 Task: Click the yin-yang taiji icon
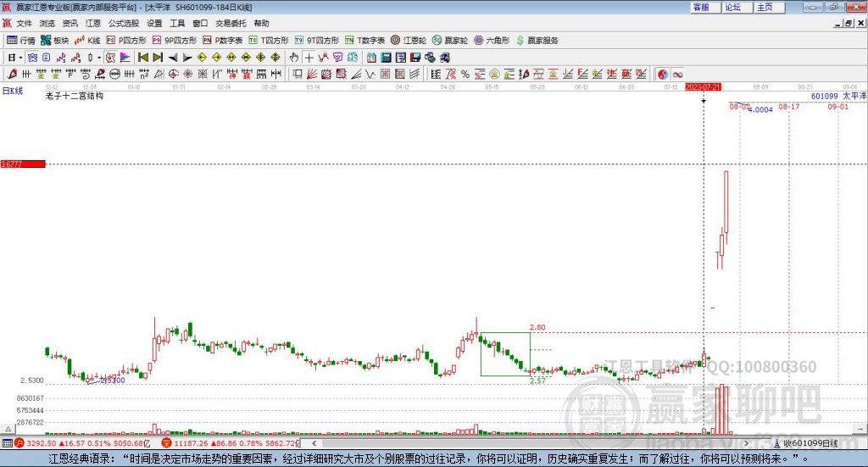(662, 74)
